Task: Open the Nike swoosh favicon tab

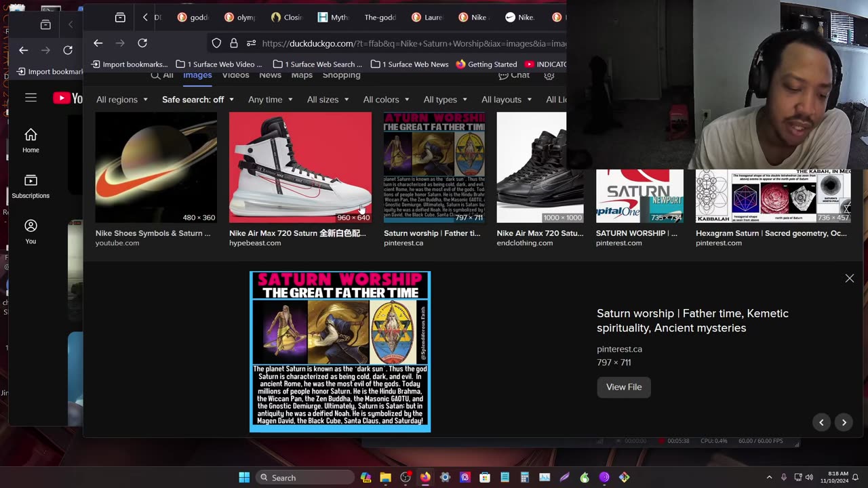Action: (519, 18)
